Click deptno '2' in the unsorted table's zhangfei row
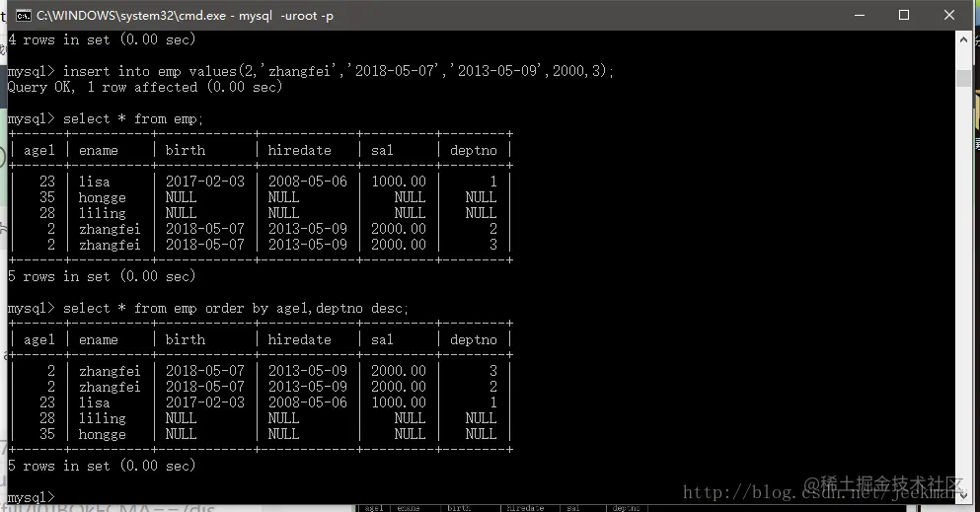 click(x=493, y=229)
